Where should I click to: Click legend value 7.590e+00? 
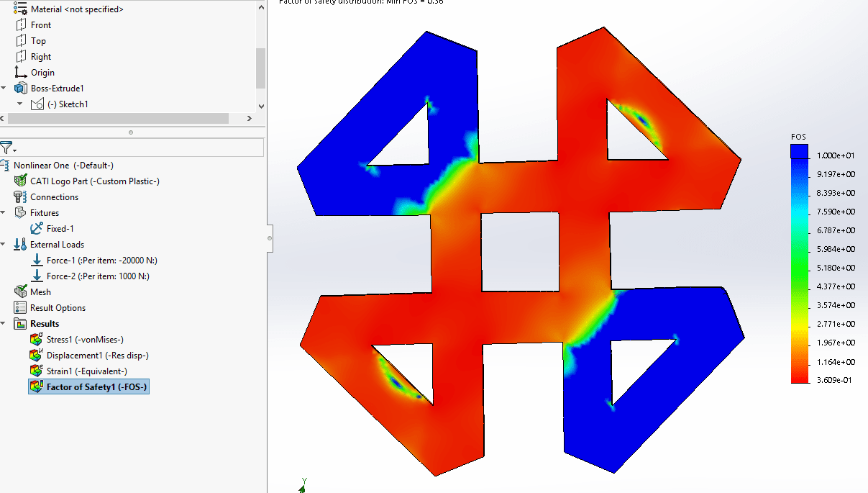click(x=836, y=212)
